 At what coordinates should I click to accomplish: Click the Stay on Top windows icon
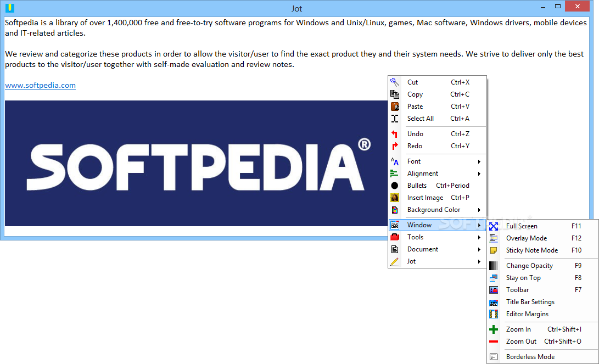point(494,278)
